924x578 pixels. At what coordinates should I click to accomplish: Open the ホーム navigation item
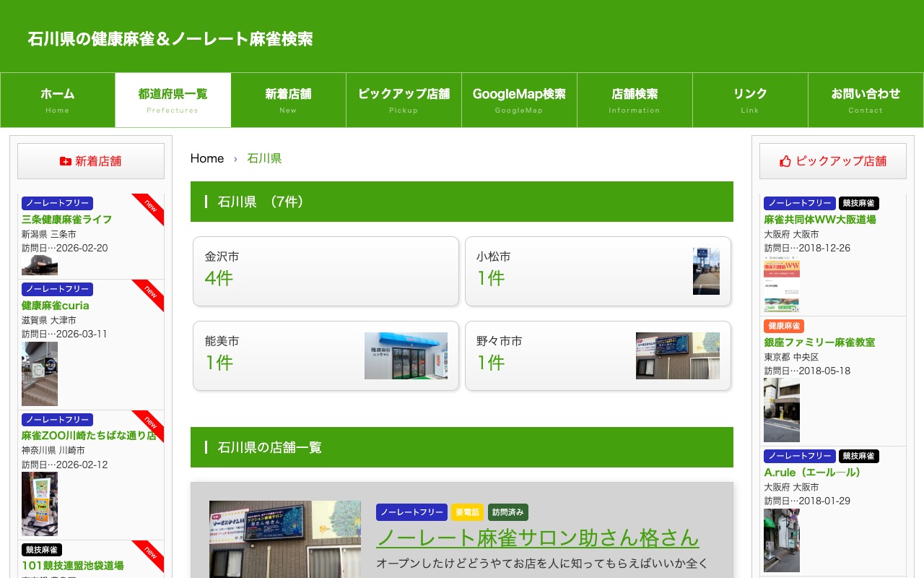point(57,100)
